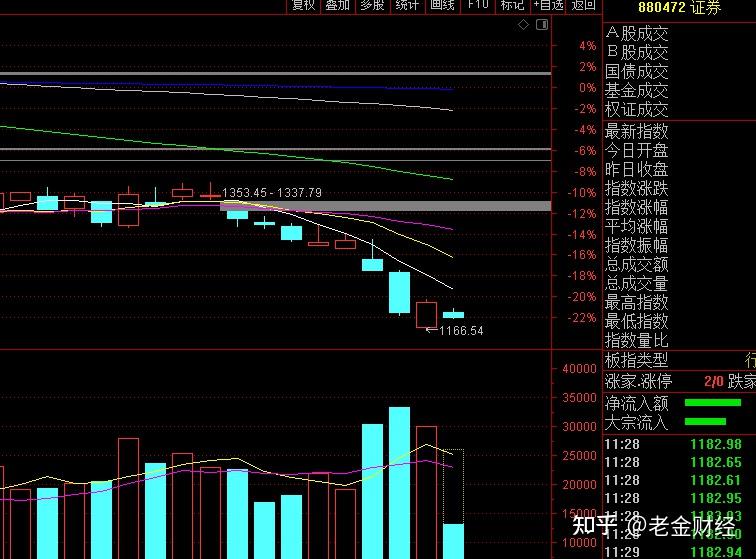
Task: Click the 返回 back button
Action: point(583,5)
